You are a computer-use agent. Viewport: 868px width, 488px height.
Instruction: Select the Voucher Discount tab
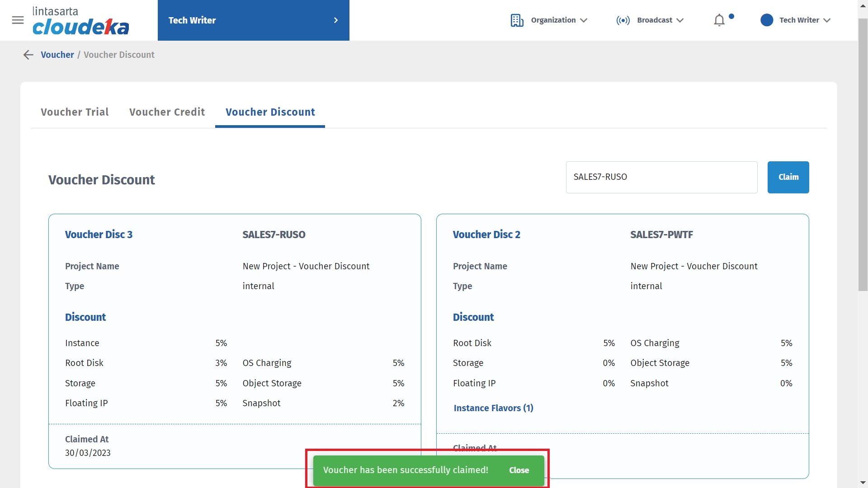(x=270, y=112)
